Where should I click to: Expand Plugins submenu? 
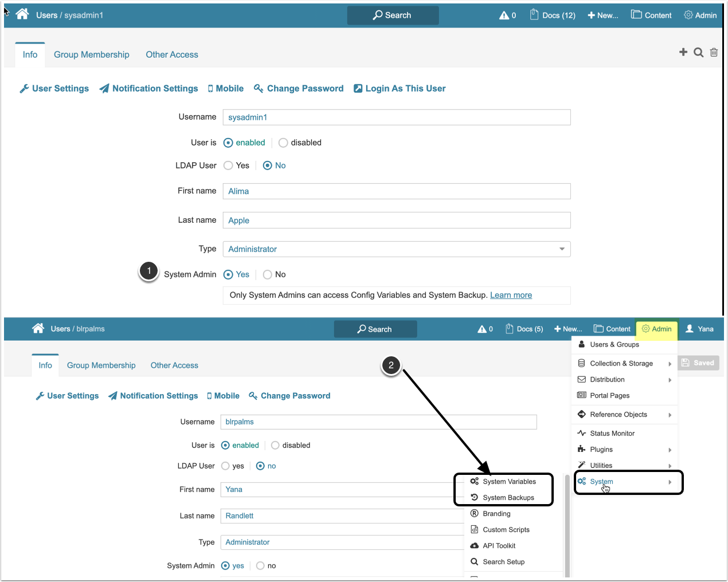click(x=624, y=449)
